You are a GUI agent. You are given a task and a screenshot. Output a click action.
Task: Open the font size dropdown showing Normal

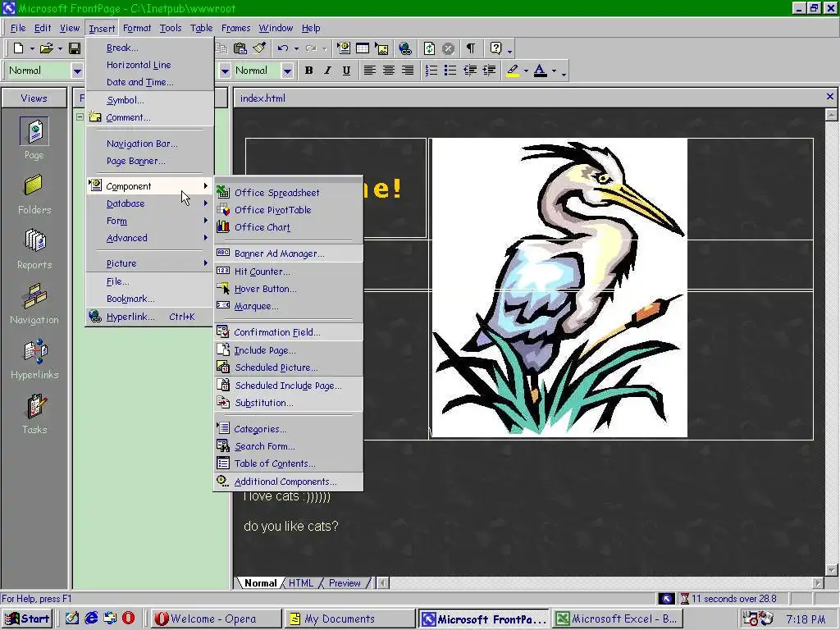[287, 71]
